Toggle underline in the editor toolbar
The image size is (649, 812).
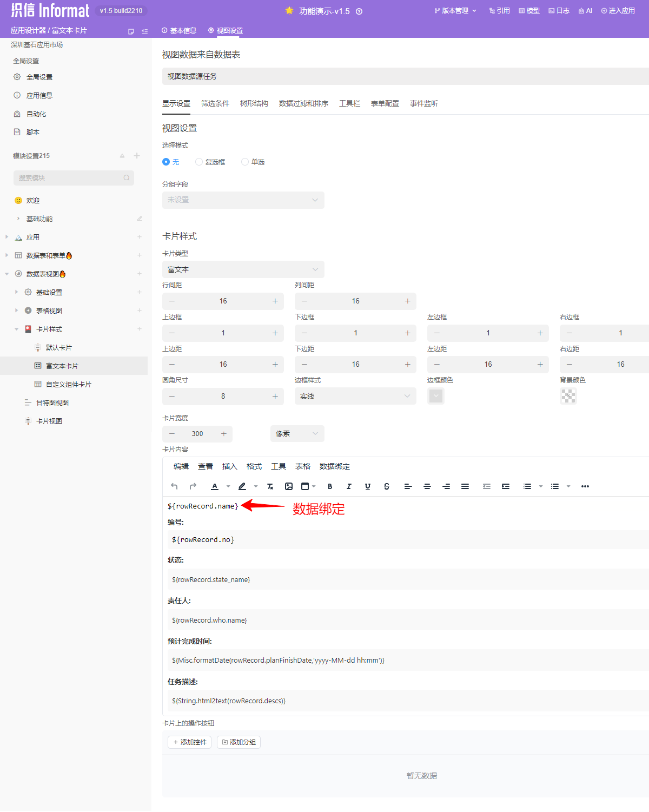tap(368, 486)
